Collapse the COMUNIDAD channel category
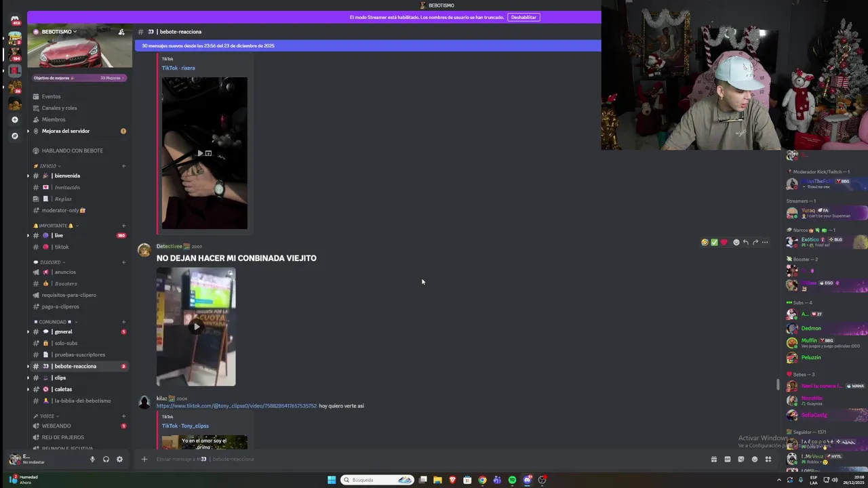This screenshot has height=488, width=868. click(55, 322)
